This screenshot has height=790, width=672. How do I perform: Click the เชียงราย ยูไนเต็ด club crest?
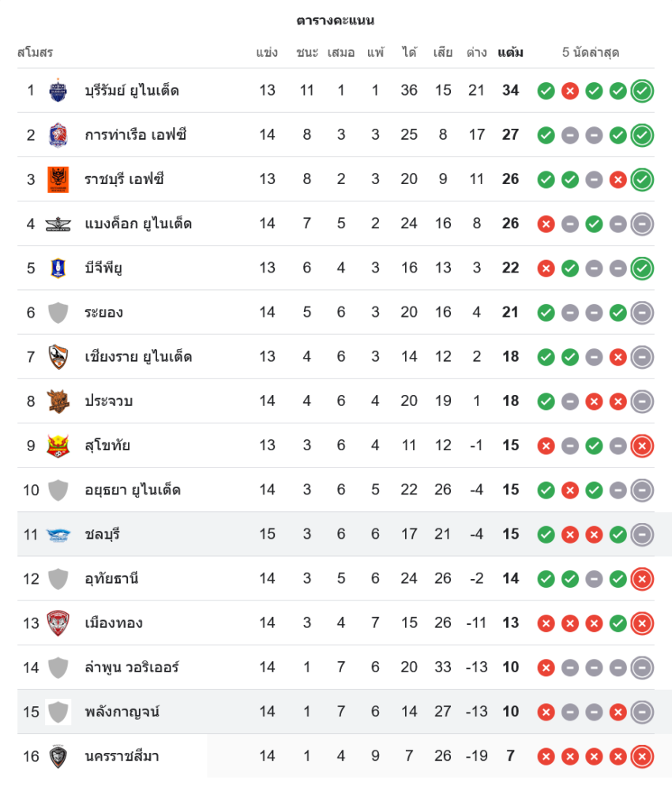tap(58, 356)
